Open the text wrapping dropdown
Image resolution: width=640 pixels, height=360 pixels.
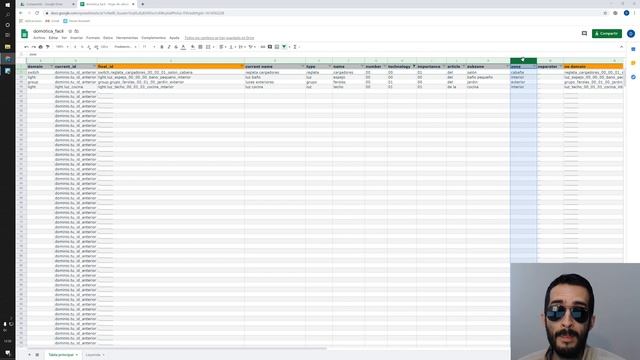click(x=242, y=47)
